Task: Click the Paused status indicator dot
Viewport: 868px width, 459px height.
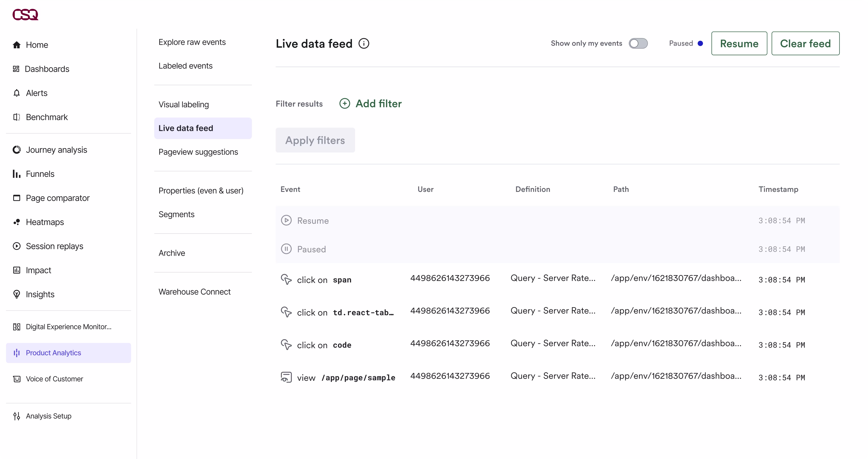Action: click(x=700, y=44)
